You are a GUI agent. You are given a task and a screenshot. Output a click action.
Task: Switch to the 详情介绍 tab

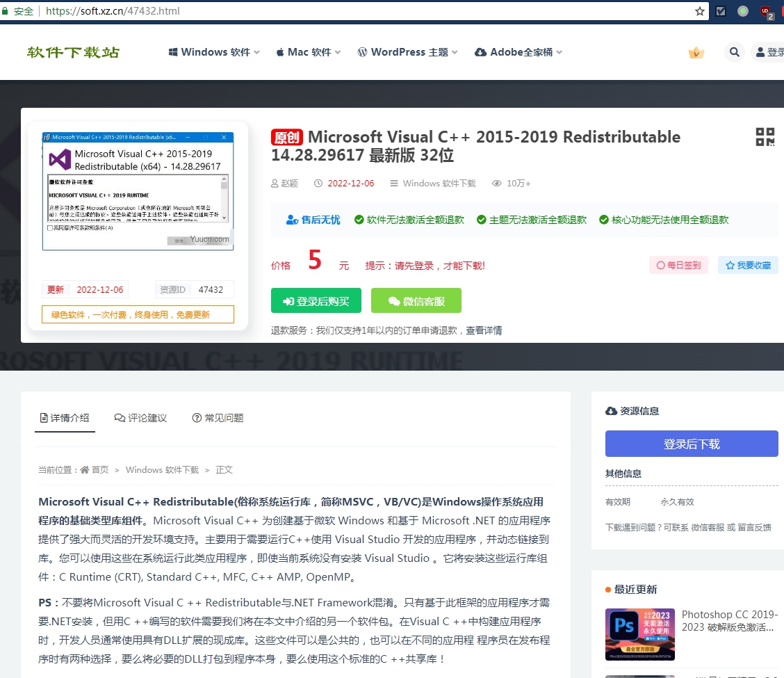(x=65, y=418)
